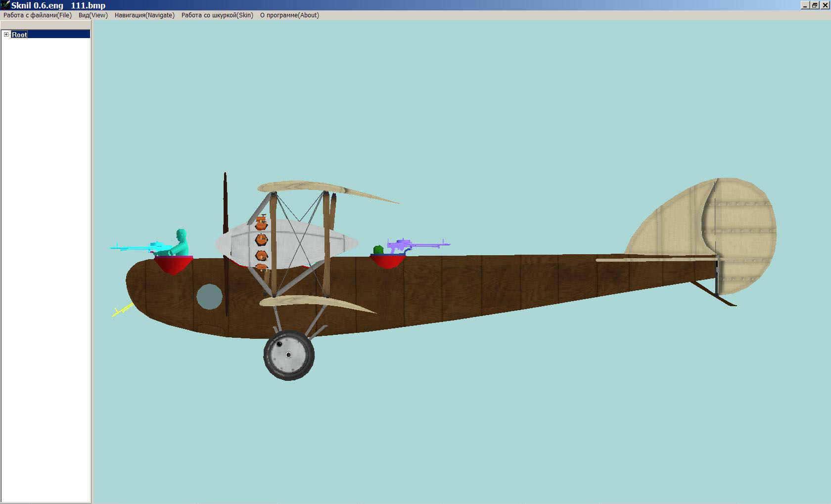Open the About (О программе) menu
The image size is (831, 504).
(x=289, y=15)
